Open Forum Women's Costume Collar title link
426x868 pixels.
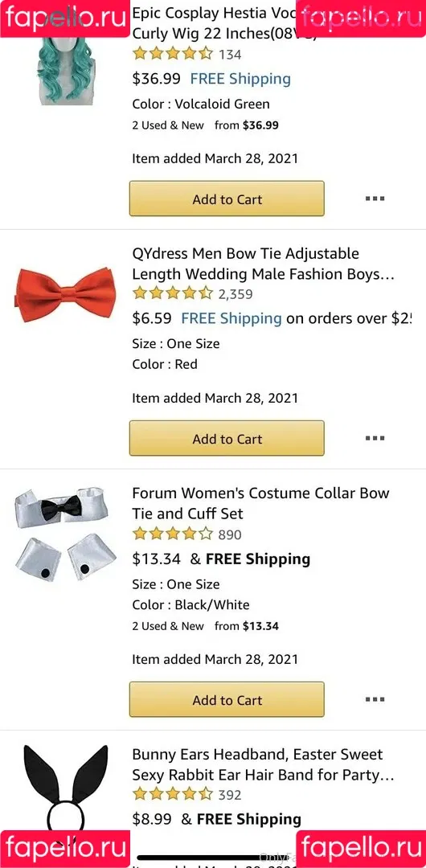point(261,503)
